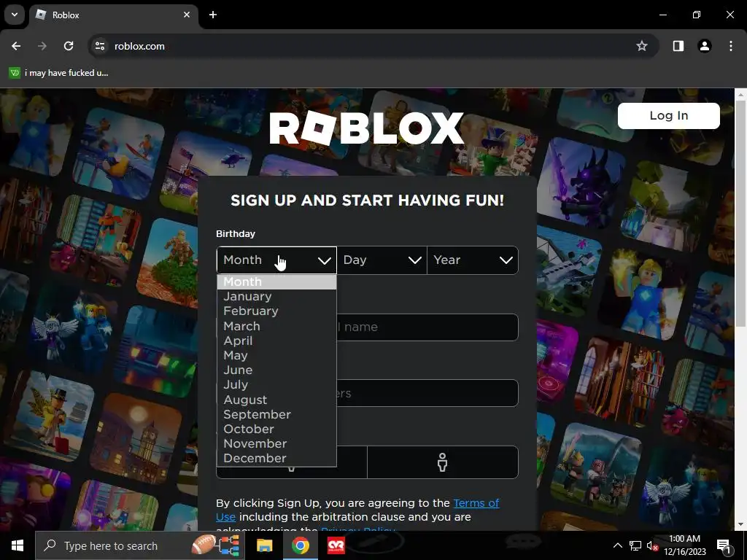
Task: Select January from the month list
Action: pyautogui.click(x=276, y=297)
